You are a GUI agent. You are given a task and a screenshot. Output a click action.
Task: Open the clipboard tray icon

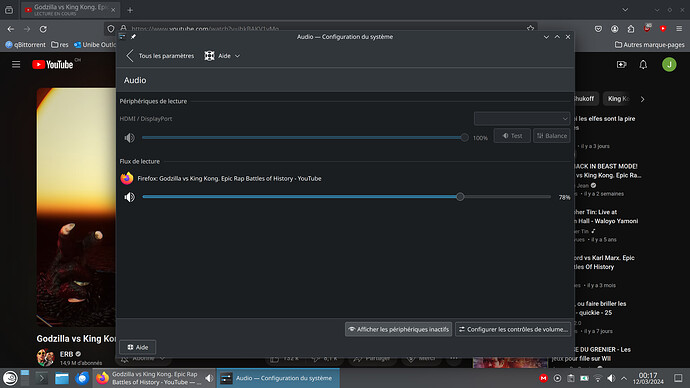pyautogui.click(x=571, y=378)
